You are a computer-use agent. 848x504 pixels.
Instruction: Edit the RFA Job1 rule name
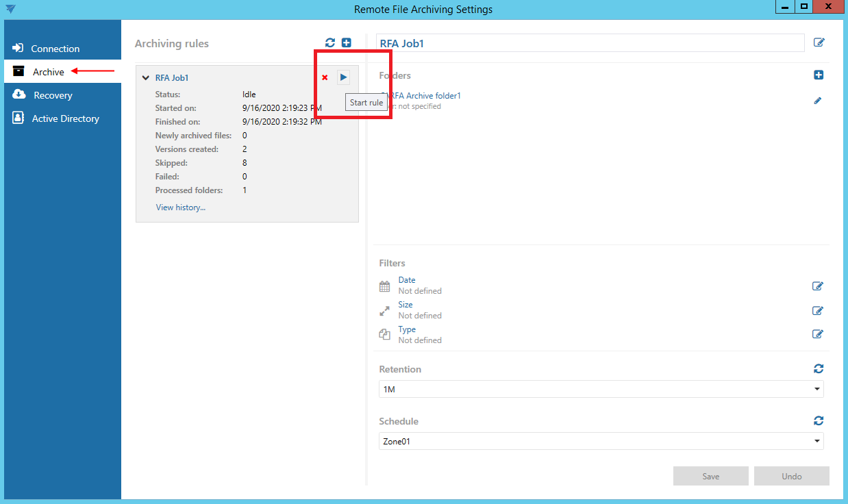pos(819,42)
